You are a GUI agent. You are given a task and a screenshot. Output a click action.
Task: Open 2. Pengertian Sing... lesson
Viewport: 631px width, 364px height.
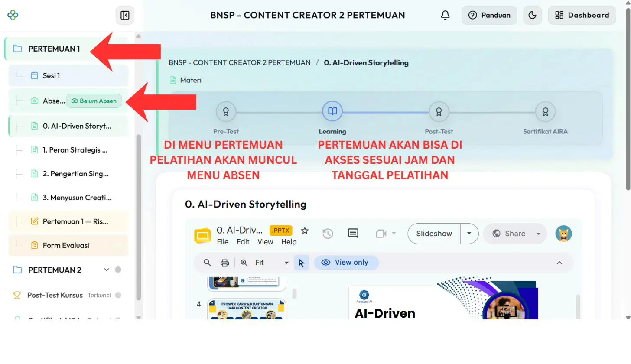coord(68,174)
